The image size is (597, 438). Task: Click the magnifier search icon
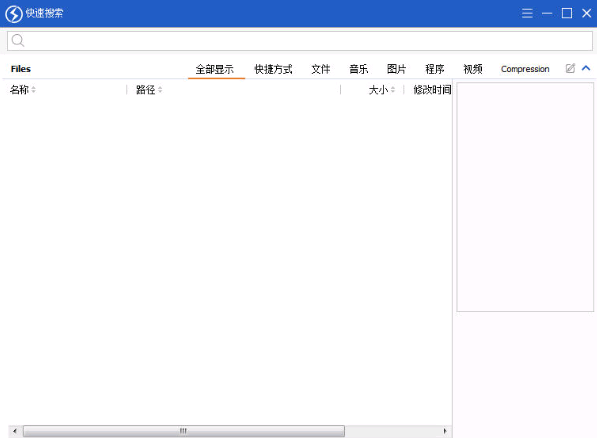(18, 40)
